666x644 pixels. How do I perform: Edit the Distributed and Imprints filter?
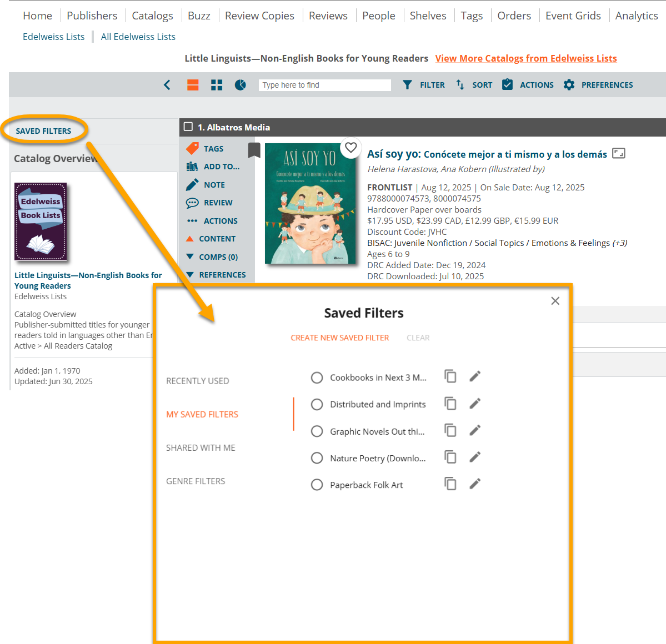(x=475, y=403)
